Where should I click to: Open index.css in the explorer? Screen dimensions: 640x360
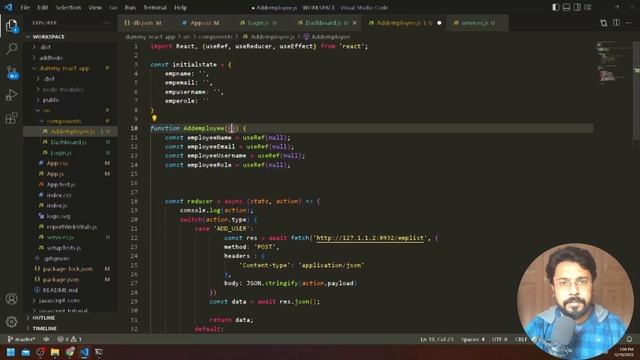coord(59,195)
